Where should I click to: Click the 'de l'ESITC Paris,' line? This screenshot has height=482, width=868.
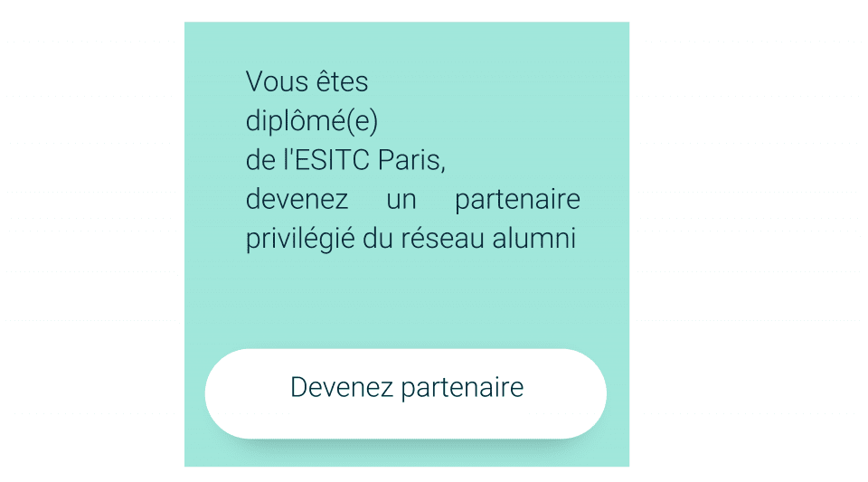(x=345, y=160)
